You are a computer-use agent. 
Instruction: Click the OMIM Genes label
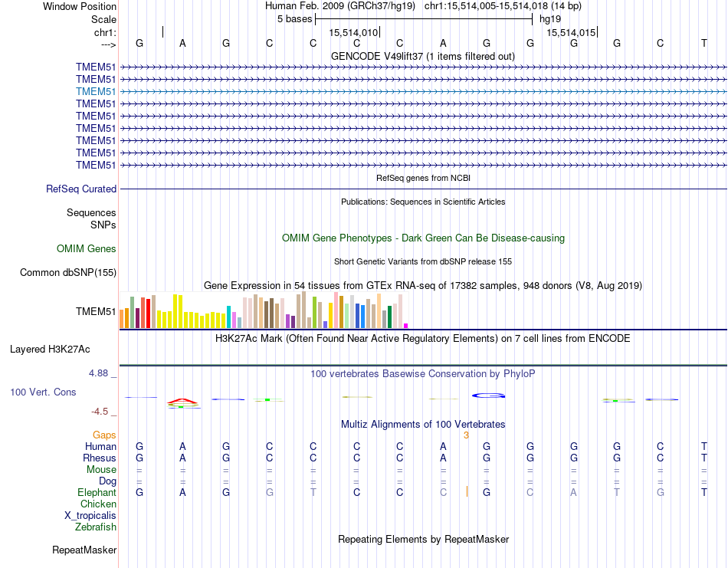87,248
